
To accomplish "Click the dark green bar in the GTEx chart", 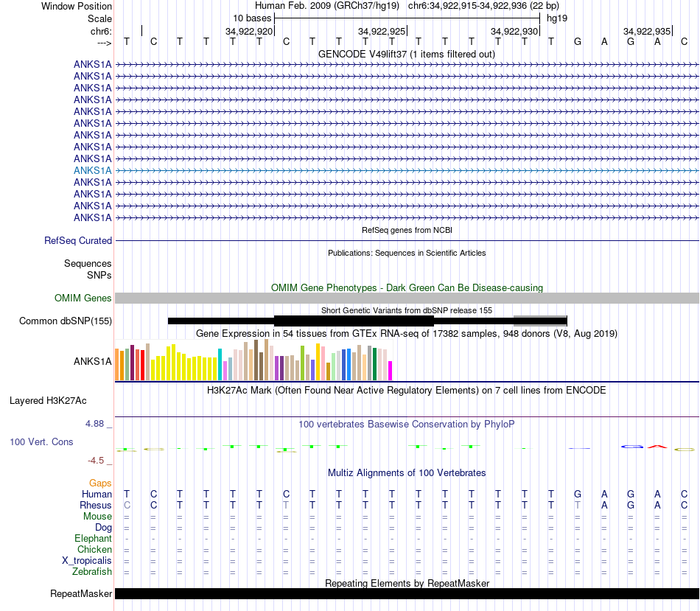I will pyautogui.click(x=374, y=364).
